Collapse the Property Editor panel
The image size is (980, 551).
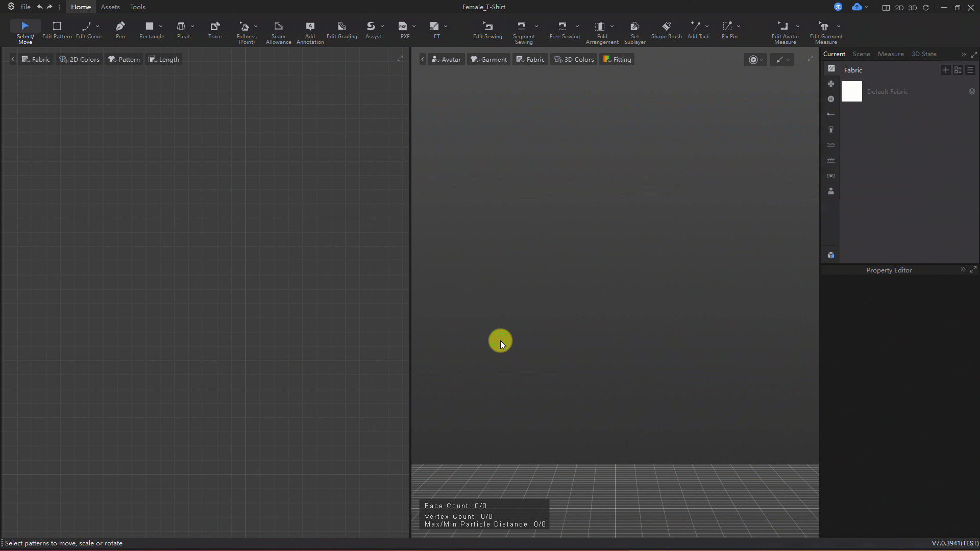pos(963,269)
